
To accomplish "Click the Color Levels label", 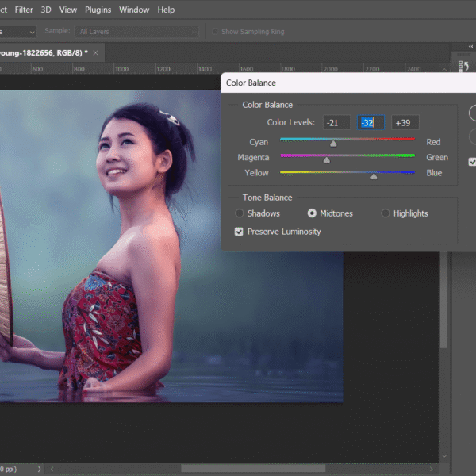I will coord(291,122).
